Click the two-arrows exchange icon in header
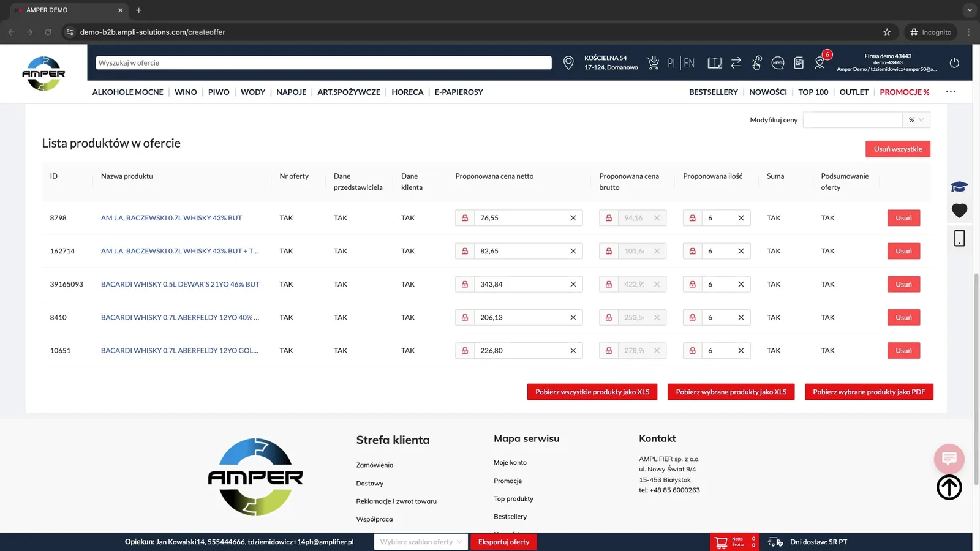Viewport: 980px width, 551px height. tap(736, 62)
